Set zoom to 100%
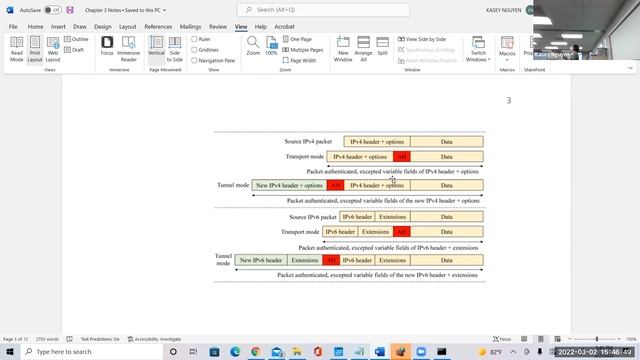Image resolution: width=640 pixels, height=360 pixels. [x=271, y=46]
